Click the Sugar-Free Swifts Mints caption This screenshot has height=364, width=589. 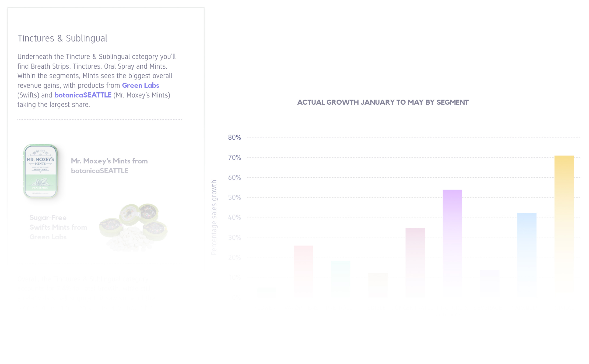click(x=58, y=227)
